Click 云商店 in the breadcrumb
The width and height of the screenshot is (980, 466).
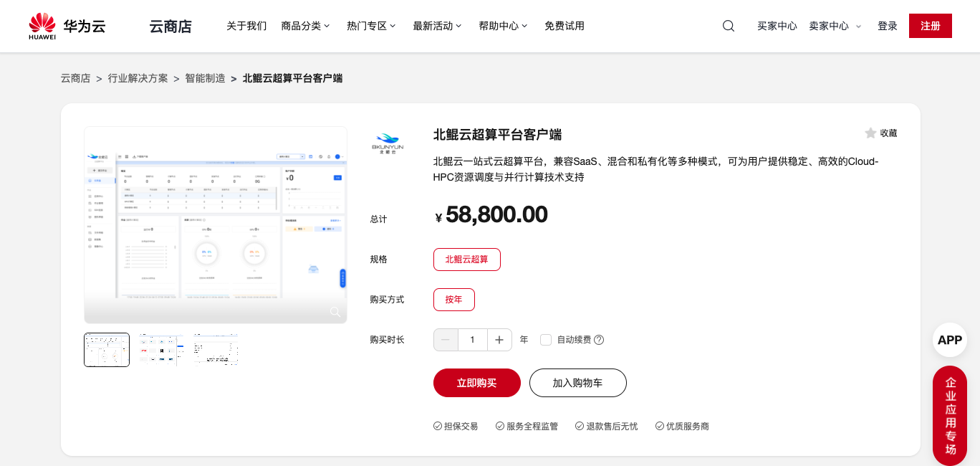click(76, 78)
